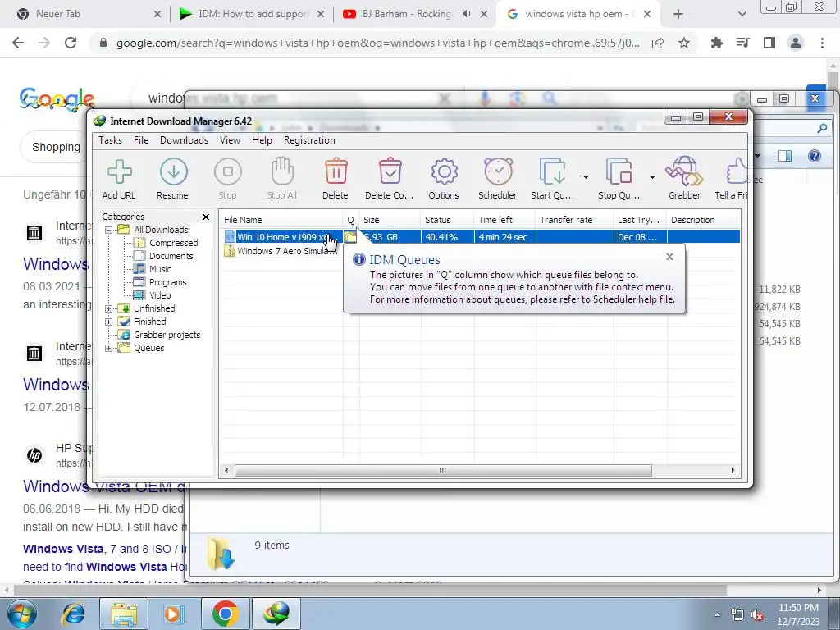Sort by Transfer rate column header
Viewport: 840px width, 630px height.
click(574, 220)
